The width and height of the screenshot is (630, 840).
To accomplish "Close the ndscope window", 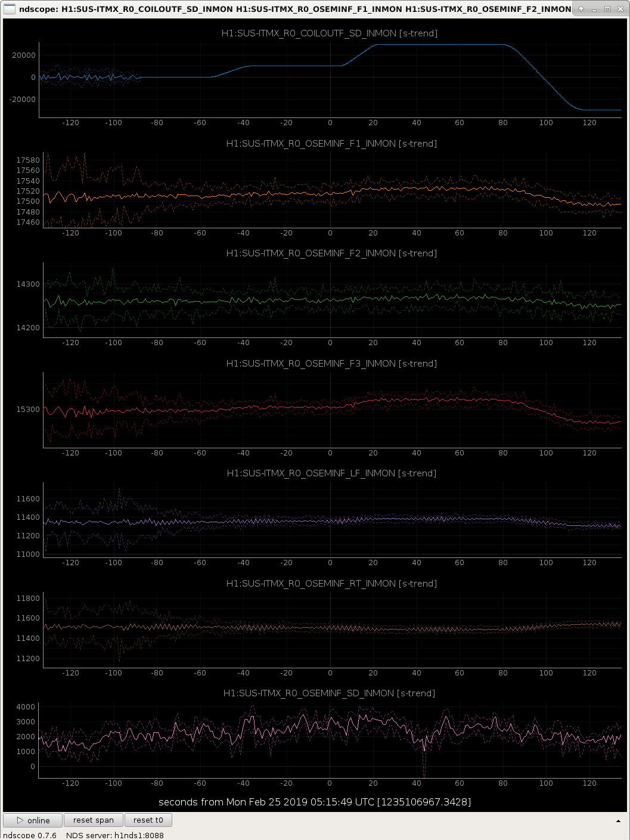I will point(620,9).
